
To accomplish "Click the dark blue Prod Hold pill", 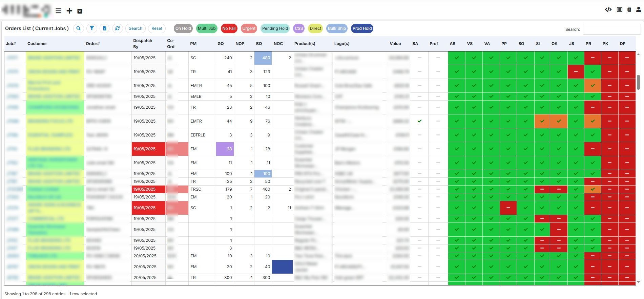I will 362,28.
